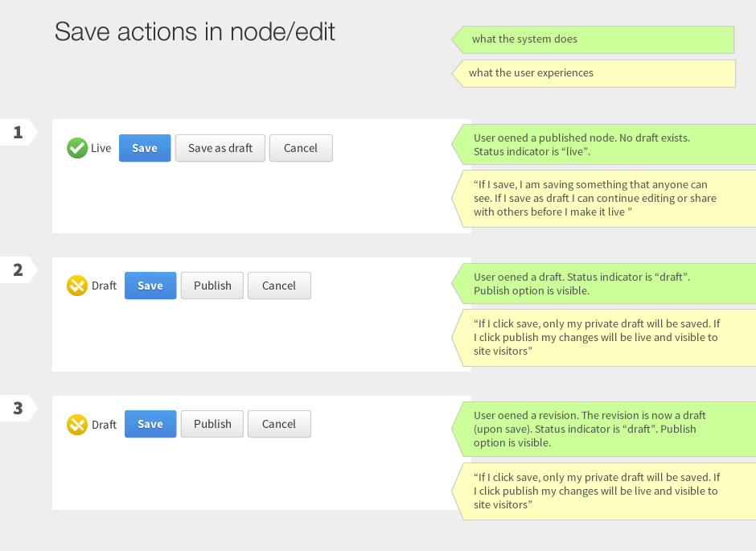Click the 'Save actions in node/edit' heading

click(194, 31)
